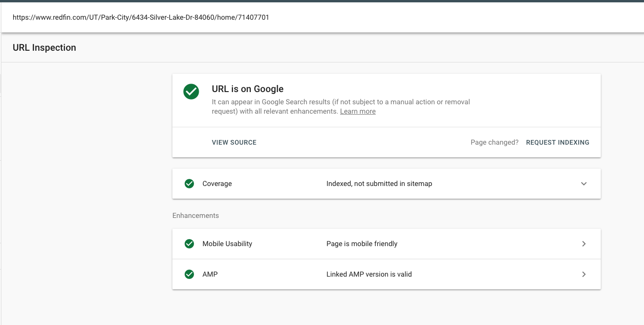644x325 pixels.
Task: Select the Mobile Usability label
Action: click(x=227, y=244)
